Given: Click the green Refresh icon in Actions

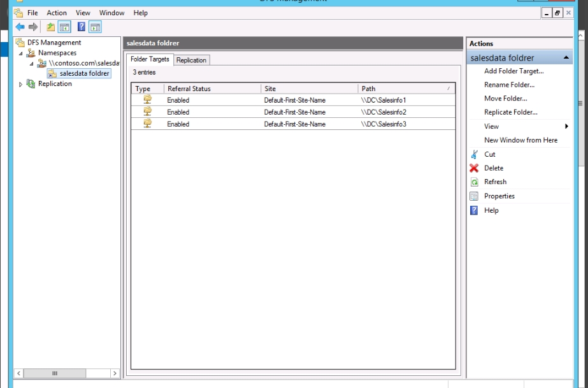Looking at the screenshot, I should coord(474,182).
